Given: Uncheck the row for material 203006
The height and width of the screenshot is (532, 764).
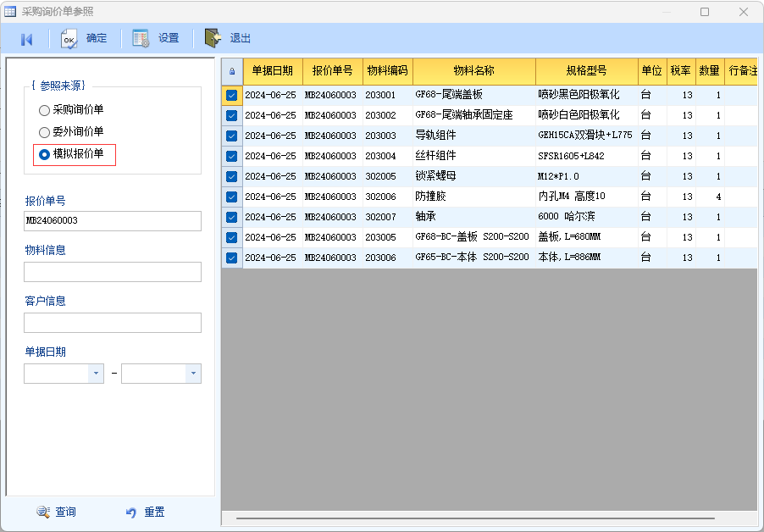Looking at the screenshot, I should coord(232,258).
